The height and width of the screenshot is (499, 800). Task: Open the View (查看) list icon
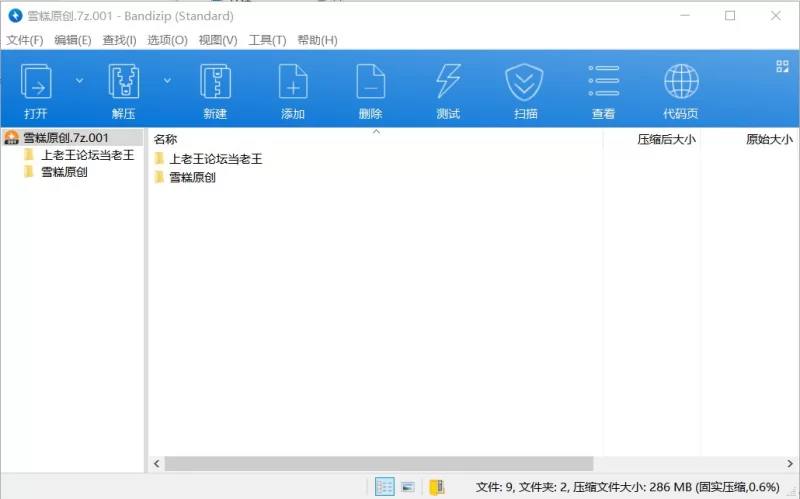pos(604,81)
